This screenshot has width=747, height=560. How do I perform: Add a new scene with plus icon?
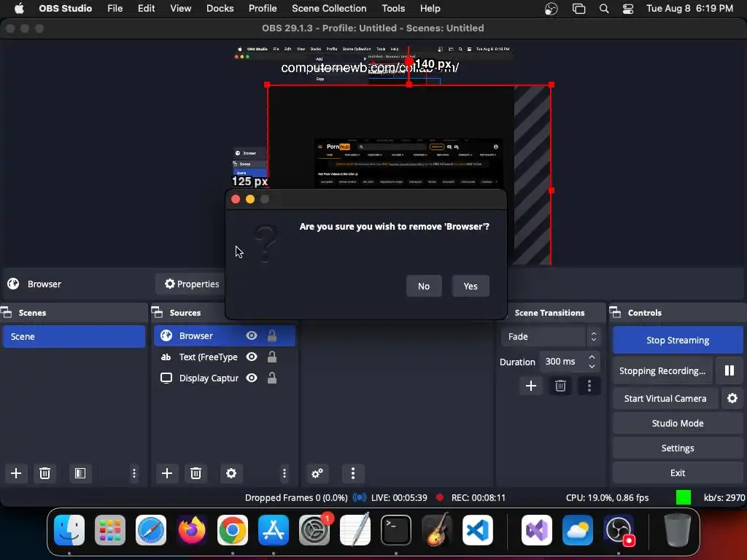16,472
